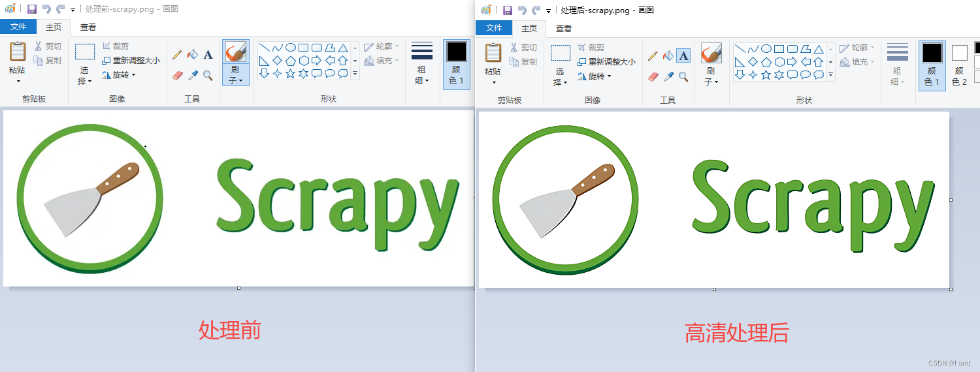980x372 pixels.
Task: Click 剪切 cut in the 处理前 window
Action: (x=48, y=46)
